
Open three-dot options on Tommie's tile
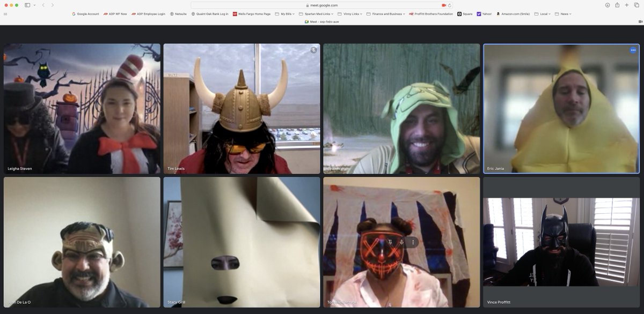click(412, 242)
